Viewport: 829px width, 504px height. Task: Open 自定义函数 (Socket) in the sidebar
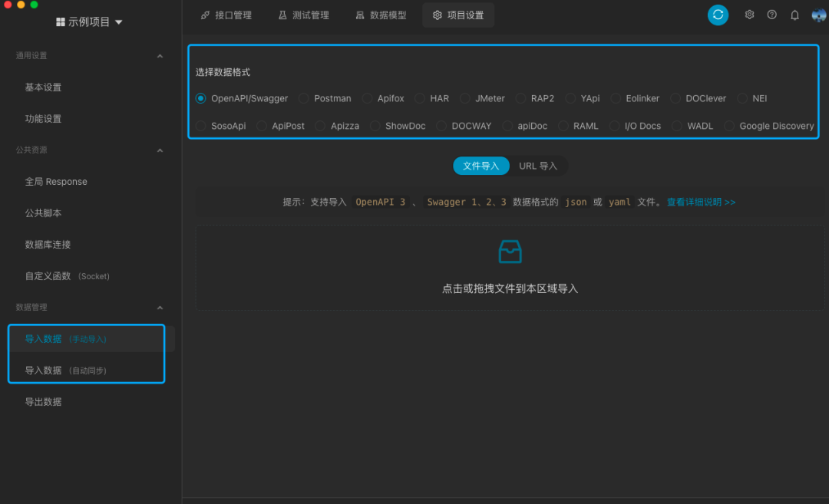pos(67,275)
